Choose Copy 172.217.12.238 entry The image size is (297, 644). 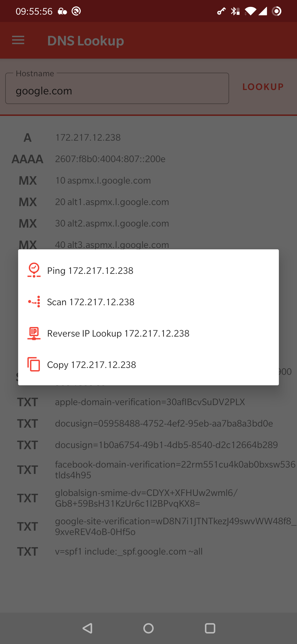(92, 365)
